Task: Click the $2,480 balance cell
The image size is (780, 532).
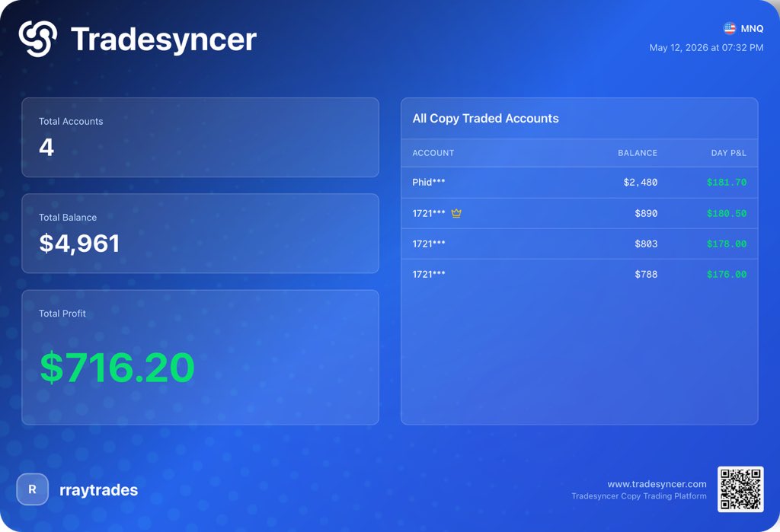Action: (640, 183)
